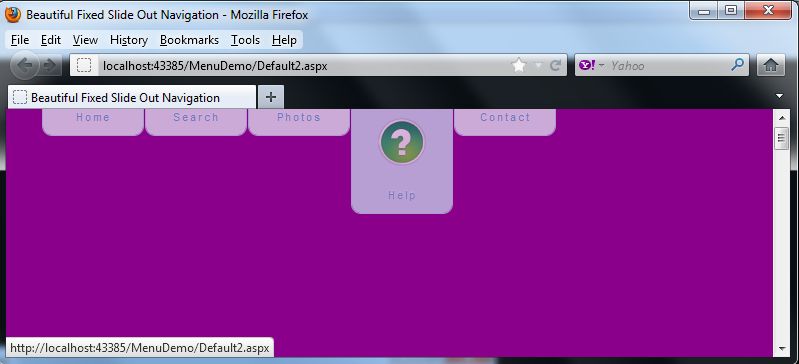Open the Edit menu
799x364 pixels.
(51, 40)
